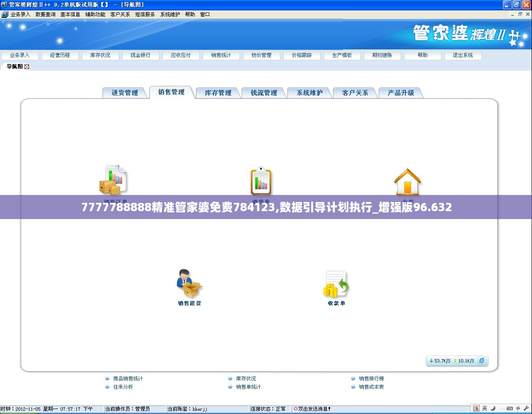This screenshot has height=414, width=532.
Task: Click the wrench settings icon on the IME bar
Action: point(526,409)
